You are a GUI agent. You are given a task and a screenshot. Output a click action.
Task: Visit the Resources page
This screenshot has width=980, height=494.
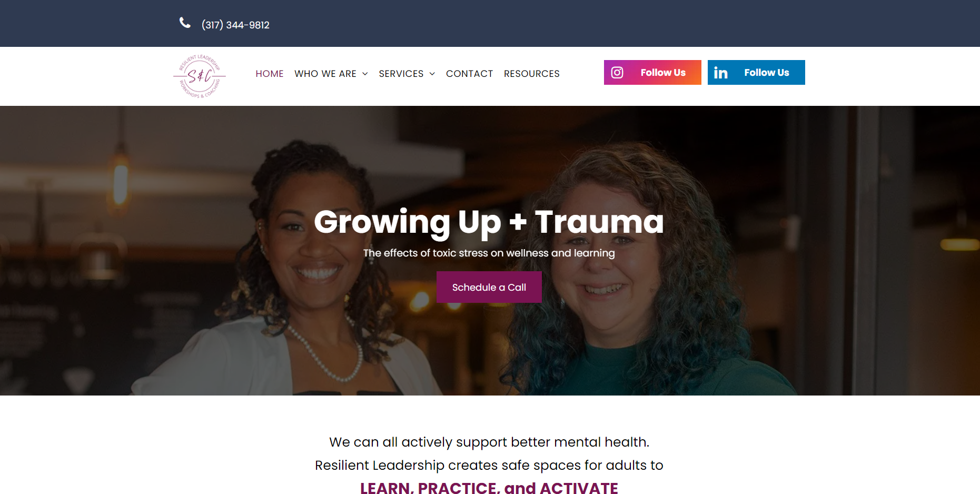click(x=532, y=74)
